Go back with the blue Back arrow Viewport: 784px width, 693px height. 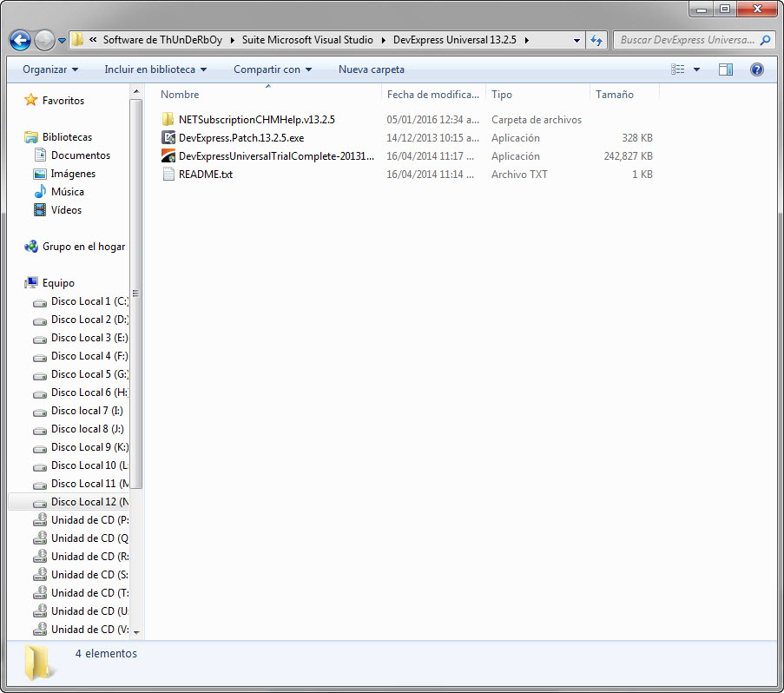pyautogui.click(x=21, y=41)
